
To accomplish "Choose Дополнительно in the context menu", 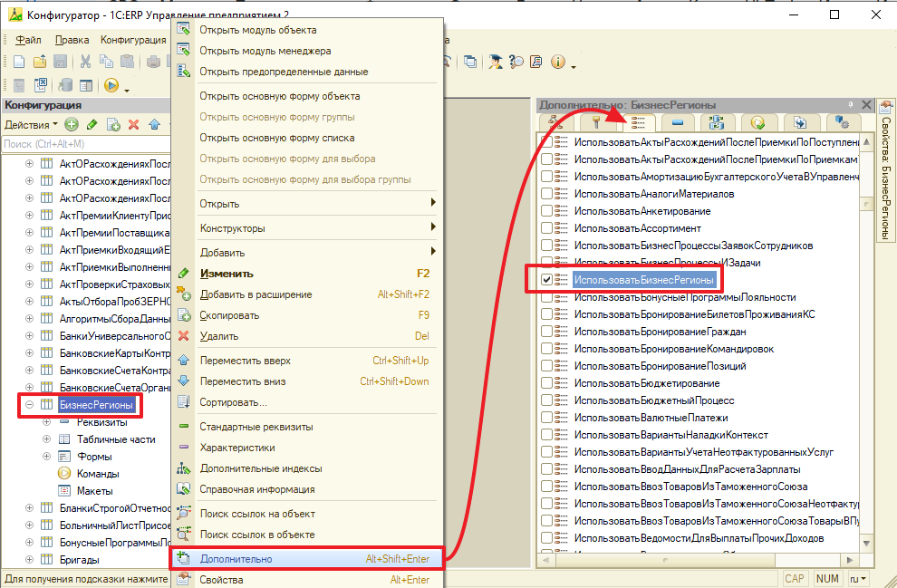I will (x=307, y=559).
